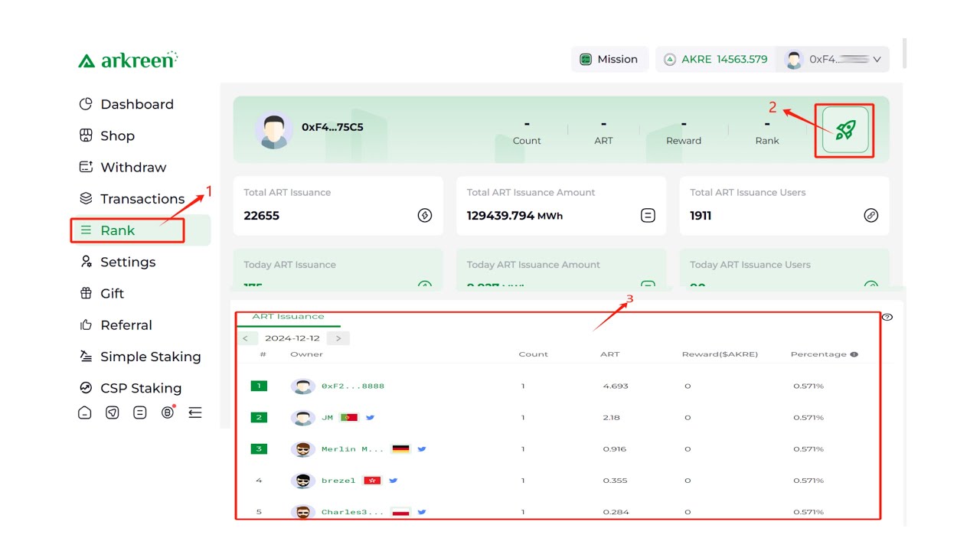Screen dimensions: 980x551
Task: Go to the previous date
Action: pyautogui.click(x=246, y=338)
